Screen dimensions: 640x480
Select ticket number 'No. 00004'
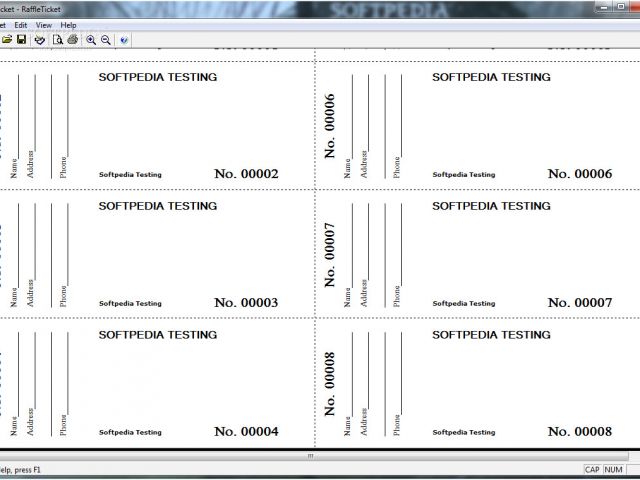coord(246,431)
